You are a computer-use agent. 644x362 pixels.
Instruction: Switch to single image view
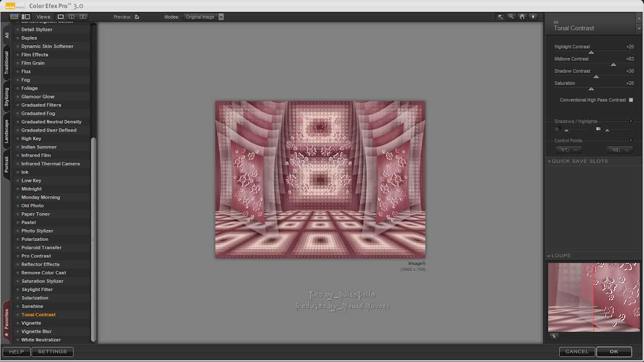pyautogui.click(x=60, y=17)
